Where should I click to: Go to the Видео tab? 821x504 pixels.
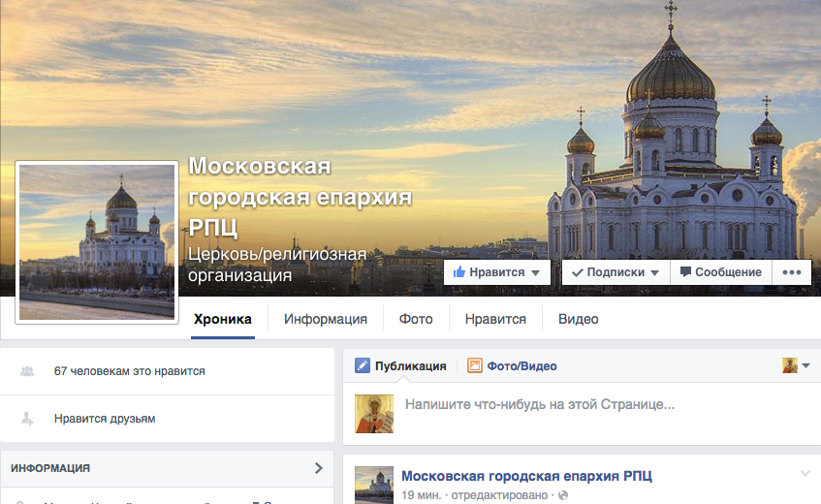[x=578, y=319]
